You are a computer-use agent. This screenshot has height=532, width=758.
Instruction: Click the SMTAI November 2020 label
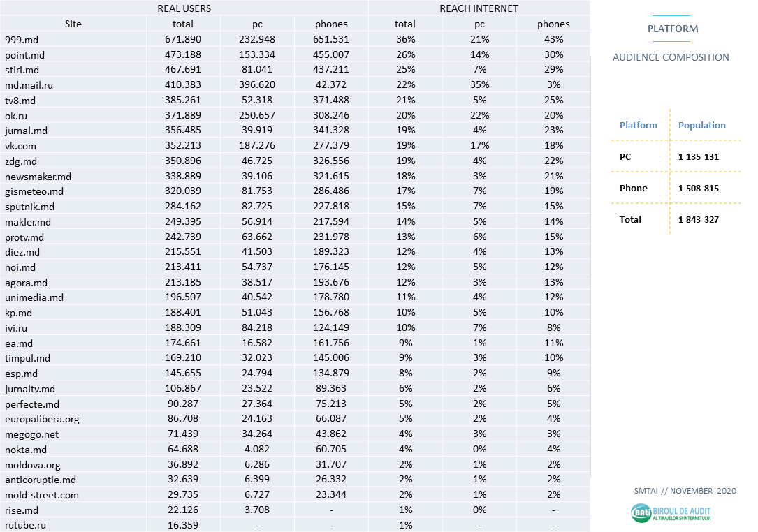[685, 491]
